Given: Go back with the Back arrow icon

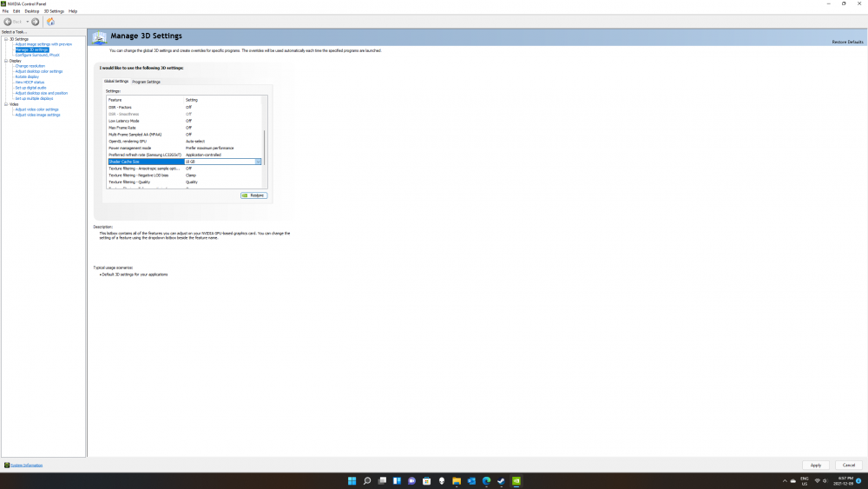Looking at the screenshot, I should pos(8,22).
